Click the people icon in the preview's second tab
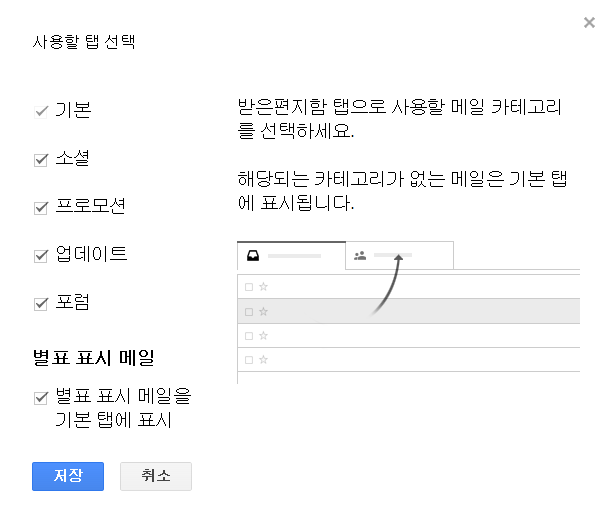 click(360, 256)
